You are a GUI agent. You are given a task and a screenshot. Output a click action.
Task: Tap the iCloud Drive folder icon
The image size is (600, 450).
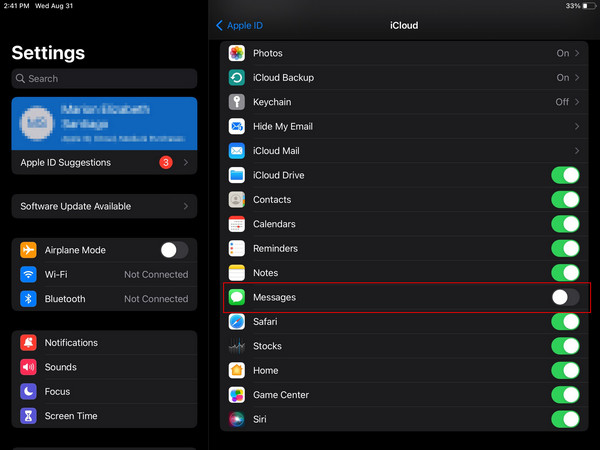click(236, 175)
